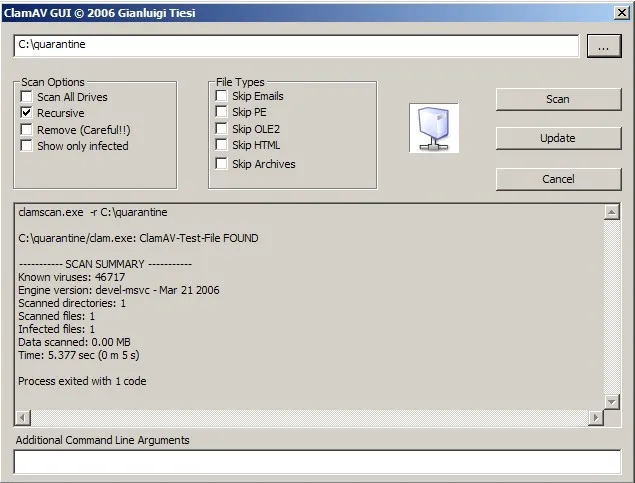Screen dimensions: 635x483
Task: Click the horizontal scroll left arrow
Action: 23,417
